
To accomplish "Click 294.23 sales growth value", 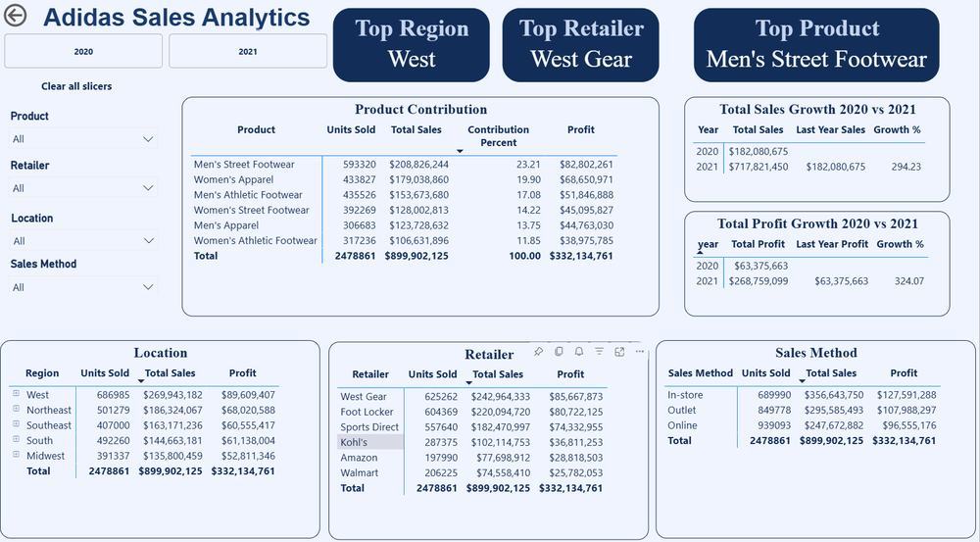I will point(906,167).
